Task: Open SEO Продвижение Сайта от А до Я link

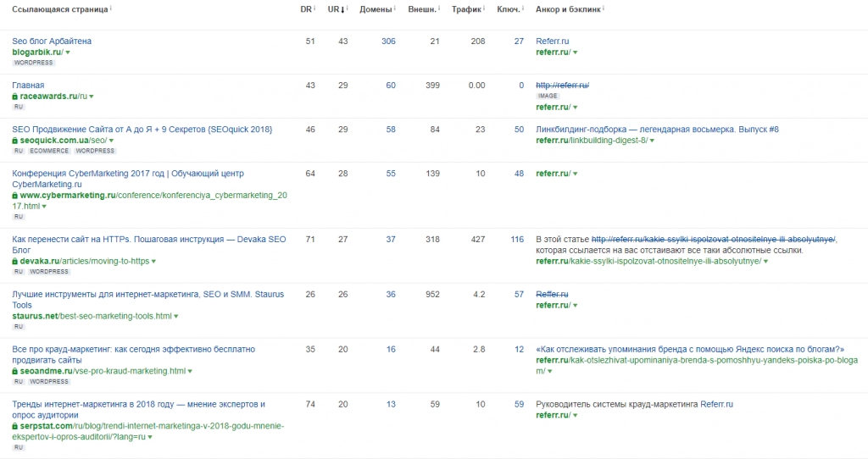Action: coord(142,130)
